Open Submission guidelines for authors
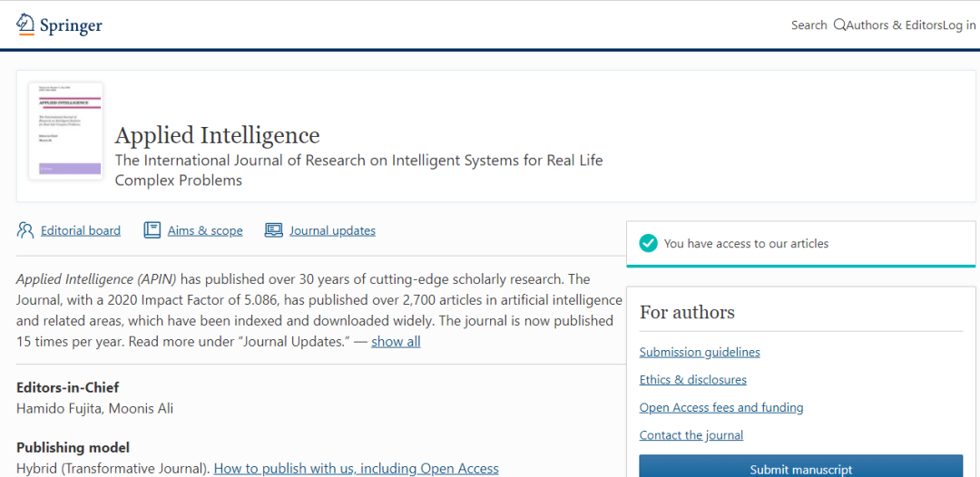Viewport: 980px width, 477px height. 700,352
